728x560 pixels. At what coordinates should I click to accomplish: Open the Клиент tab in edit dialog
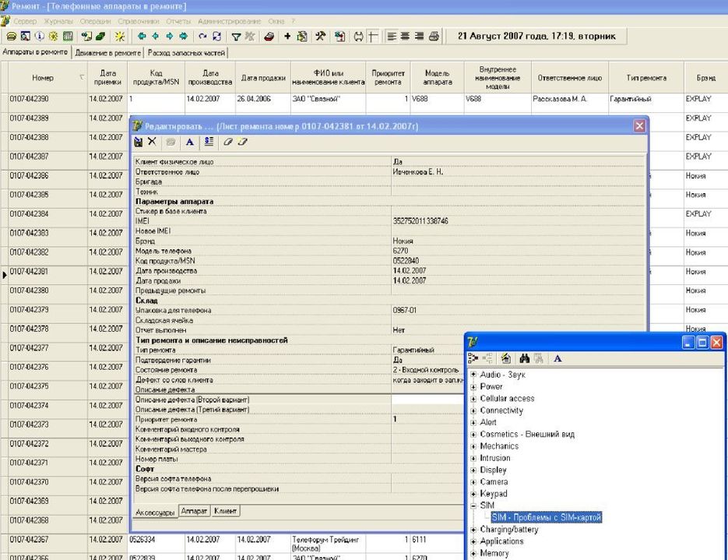click(x=226, y=511)
